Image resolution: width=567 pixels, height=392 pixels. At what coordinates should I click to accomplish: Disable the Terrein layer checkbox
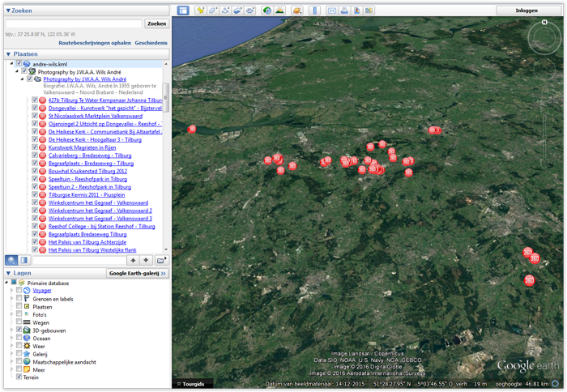point(19,377)
